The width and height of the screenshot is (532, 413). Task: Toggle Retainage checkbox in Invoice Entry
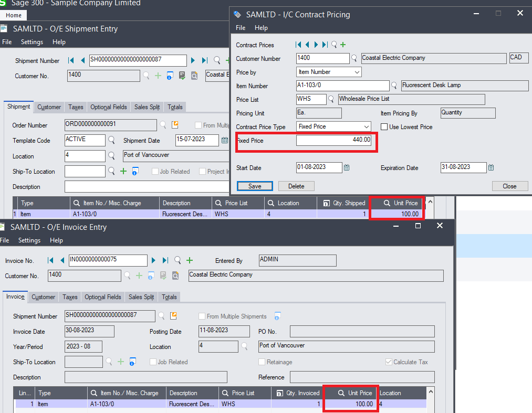coord(262,362)
